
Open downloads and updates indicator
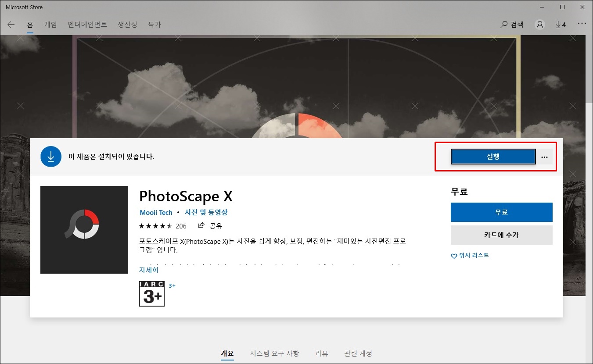(x=561, y=25)
